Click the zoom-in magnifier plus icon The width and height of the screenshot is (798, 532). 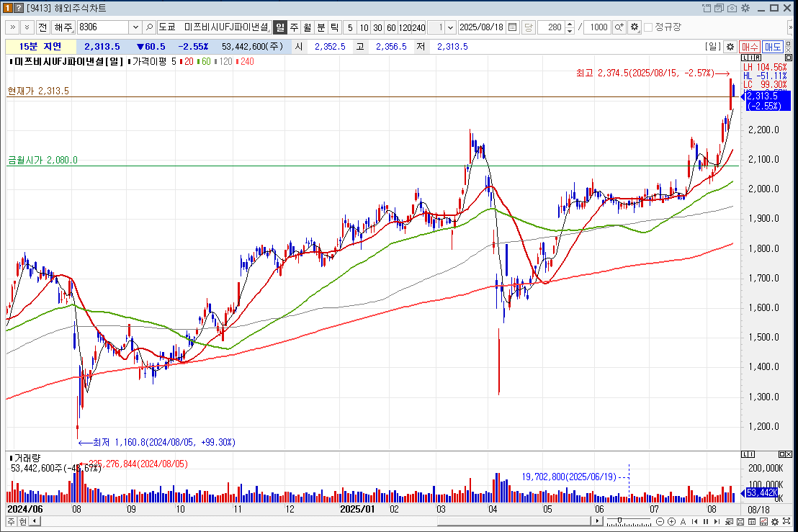[x=619, y=27]
